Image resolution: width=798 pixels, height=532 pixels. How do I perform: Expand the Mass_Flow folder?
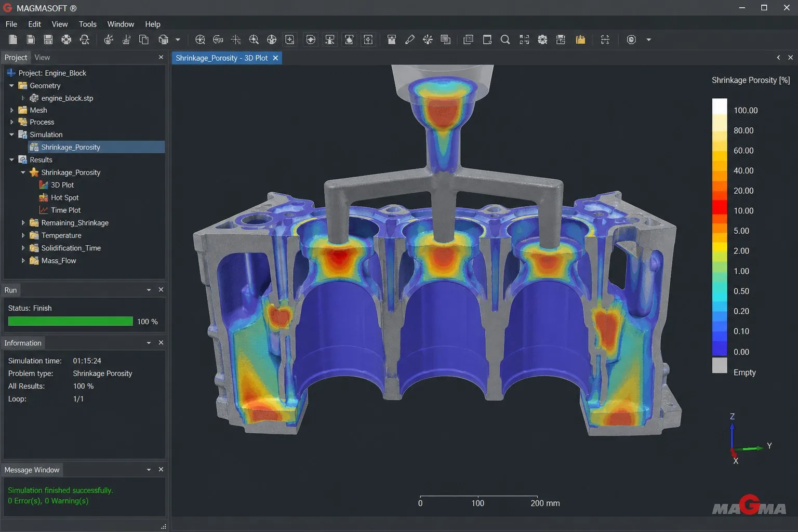point(23,261)
